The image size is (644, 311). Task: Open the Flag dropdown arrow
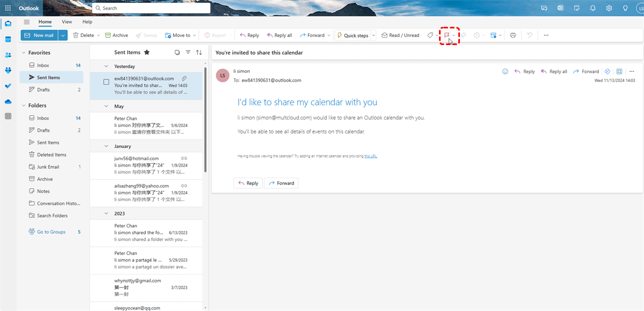coord(454,35)
